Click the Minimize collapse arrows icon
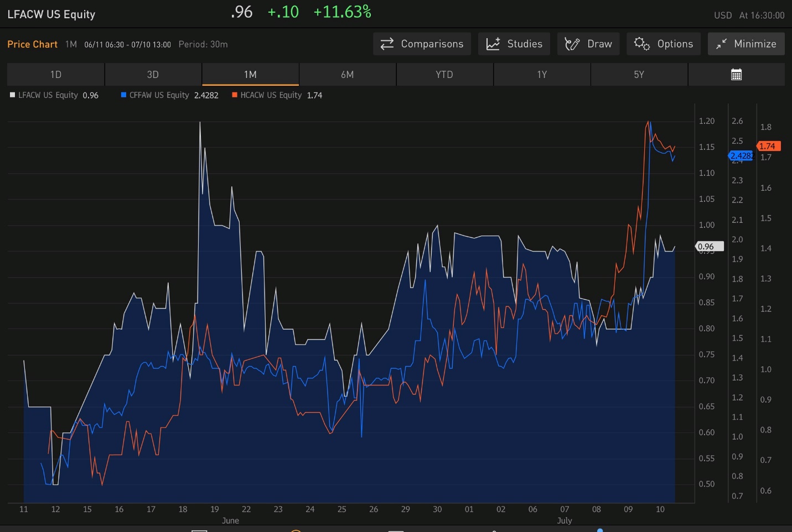This screenshot has width=792, height=532. point(721,44)
